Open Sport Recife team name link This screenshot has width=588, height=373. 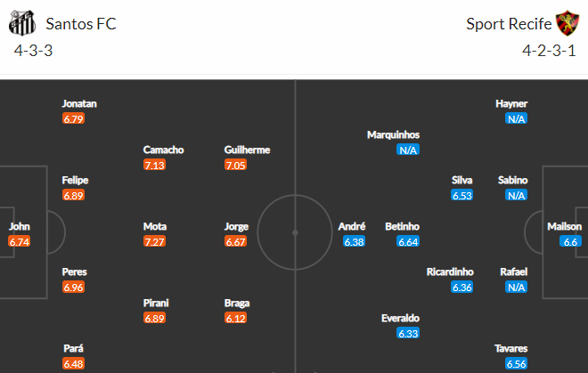[507, 24]
